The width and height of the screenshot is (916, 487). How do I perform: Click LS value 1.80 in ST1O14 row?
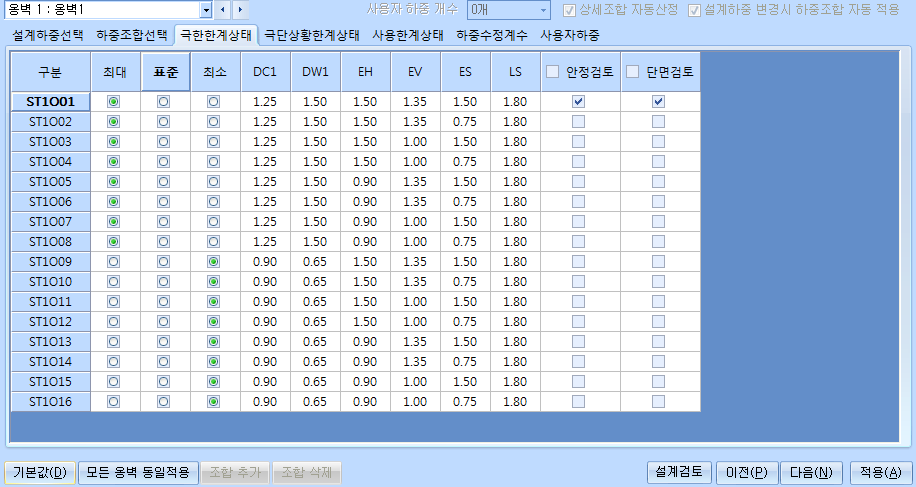[x=515, y=361]
